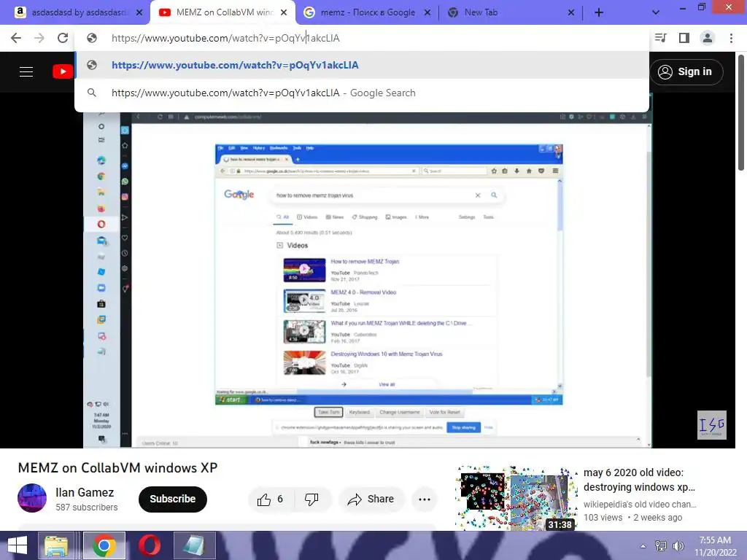Dislike the video with thumbs down
The width and height of the screenshot is (747, 560).
(x=311, y=499)
